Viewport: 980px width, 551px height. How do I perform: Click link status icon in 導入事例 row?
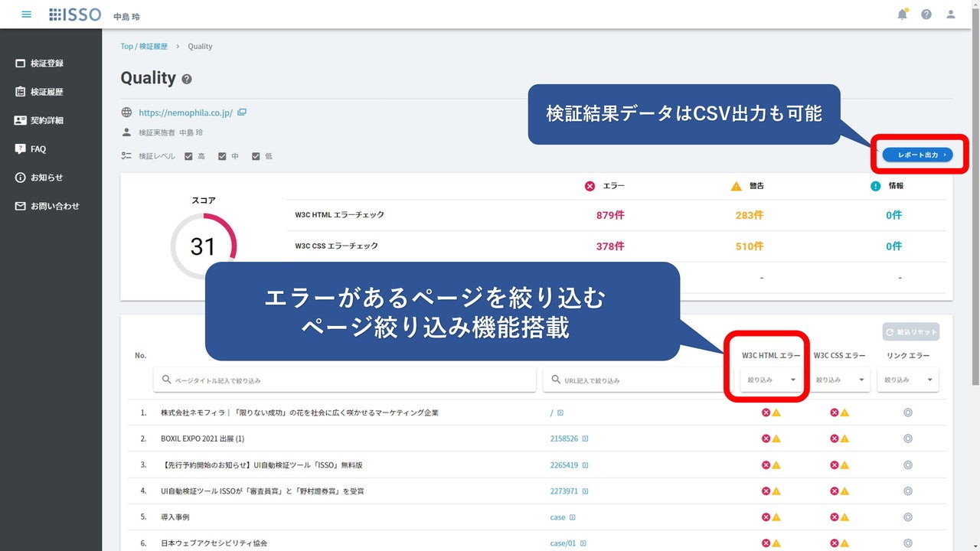click(908, 517)
